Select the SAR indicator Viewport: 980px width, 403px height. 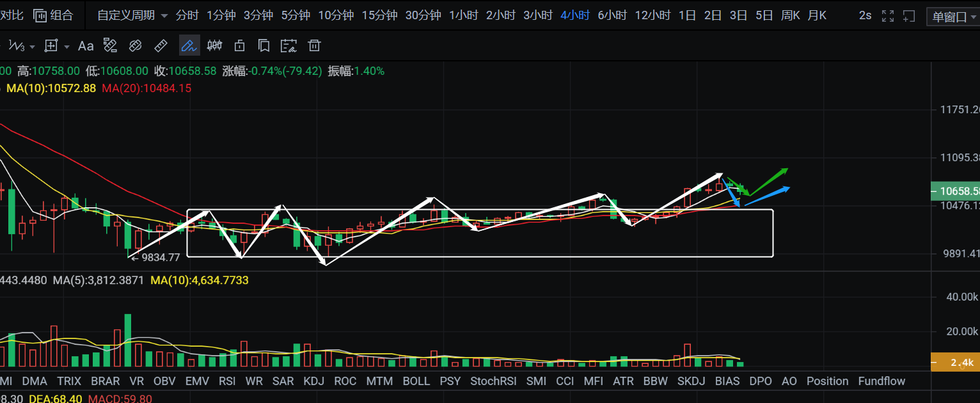tap(283, 381)
